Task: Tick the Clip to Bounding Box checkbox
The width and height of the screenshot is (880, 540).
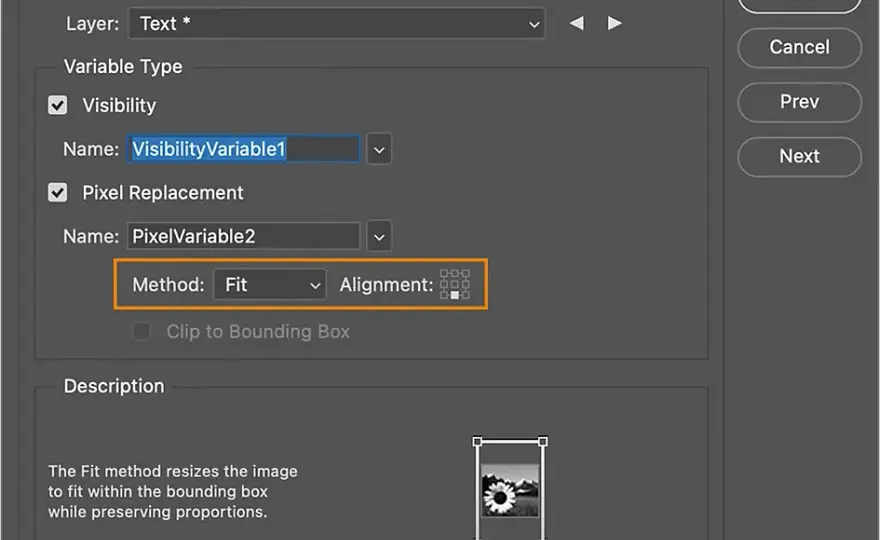Action: (141, 331)
